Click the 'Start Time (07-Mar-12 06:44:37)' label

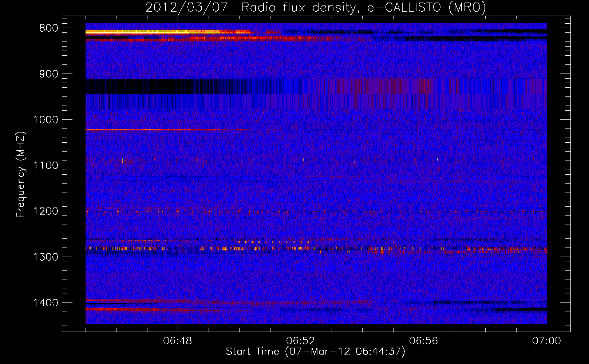pyautogui.click(x=316, y=352)
